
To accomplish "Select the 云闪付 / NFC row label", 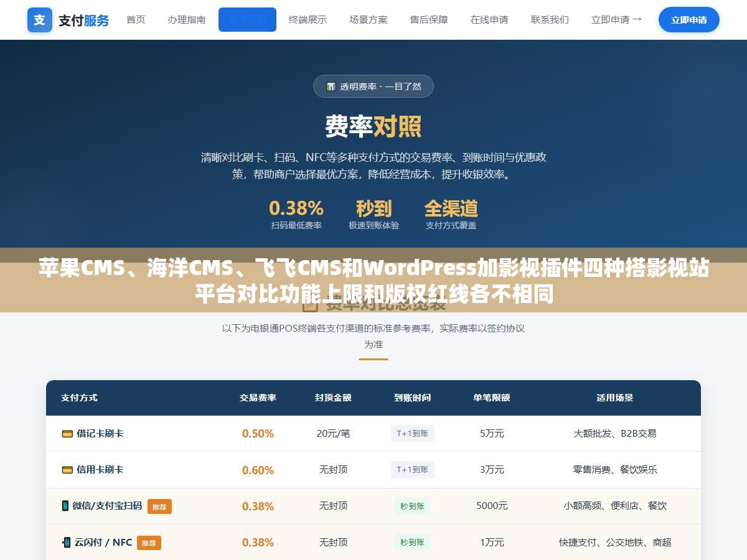I will tap(103, 543).
